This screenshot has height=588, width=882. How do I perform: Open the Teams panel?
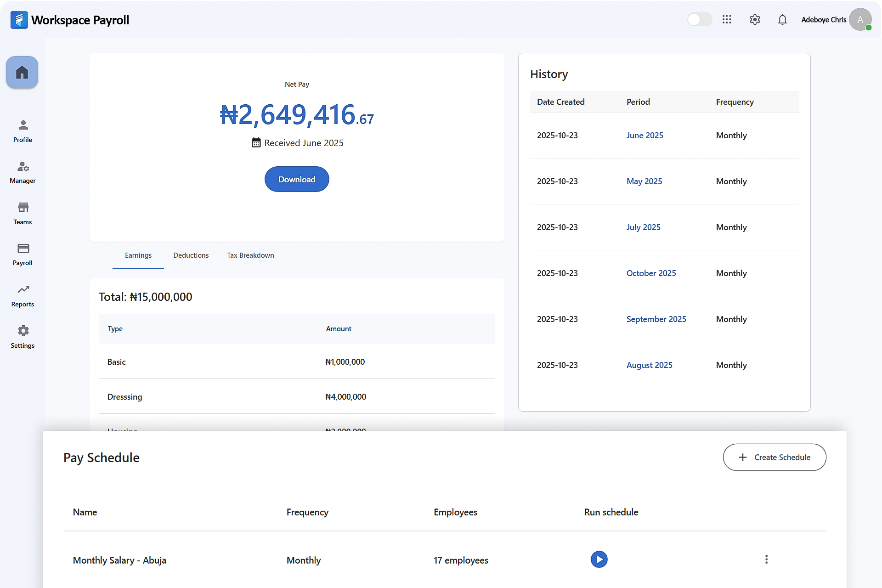pyautogui.click(x=22, y=213)
